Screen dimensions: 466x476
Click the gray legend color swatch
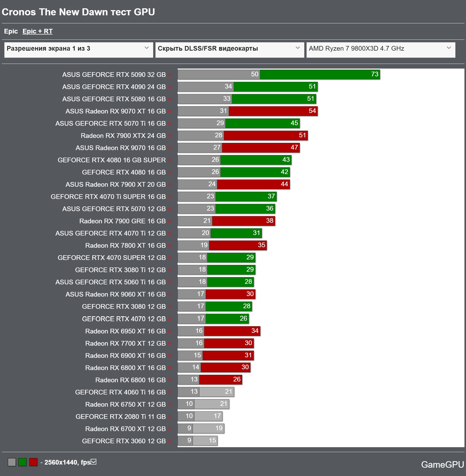click(x=12, y=462)
